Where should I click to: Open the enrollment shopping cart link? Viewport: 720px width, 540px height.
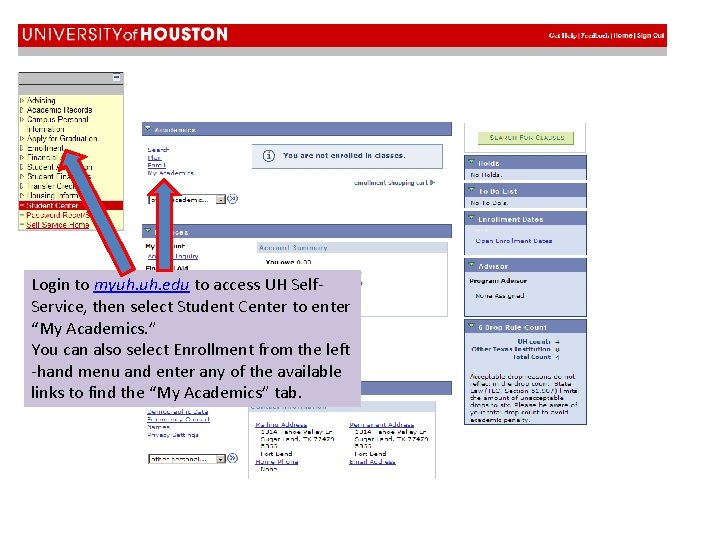pos(394,182)
